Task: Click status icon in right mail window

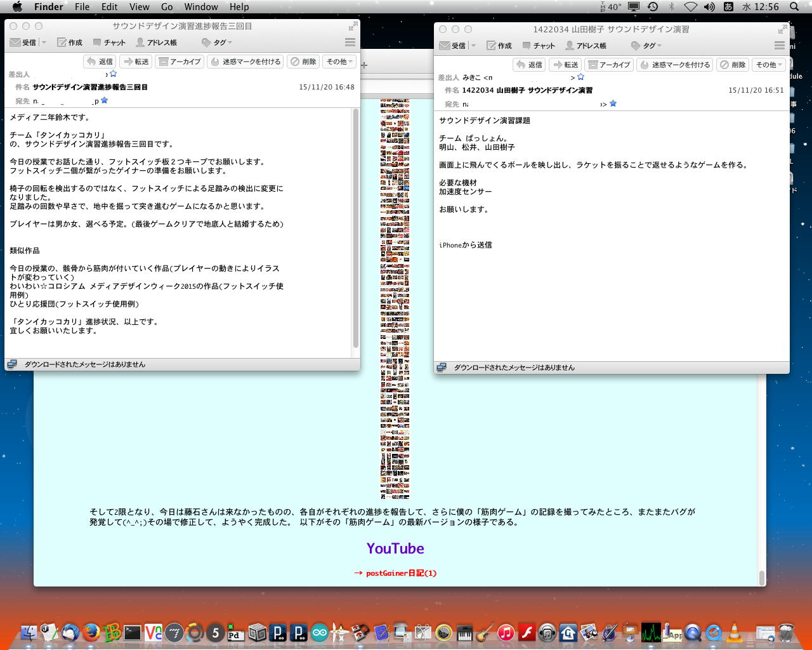Action: pyautogui.click(x=441, y=368)
